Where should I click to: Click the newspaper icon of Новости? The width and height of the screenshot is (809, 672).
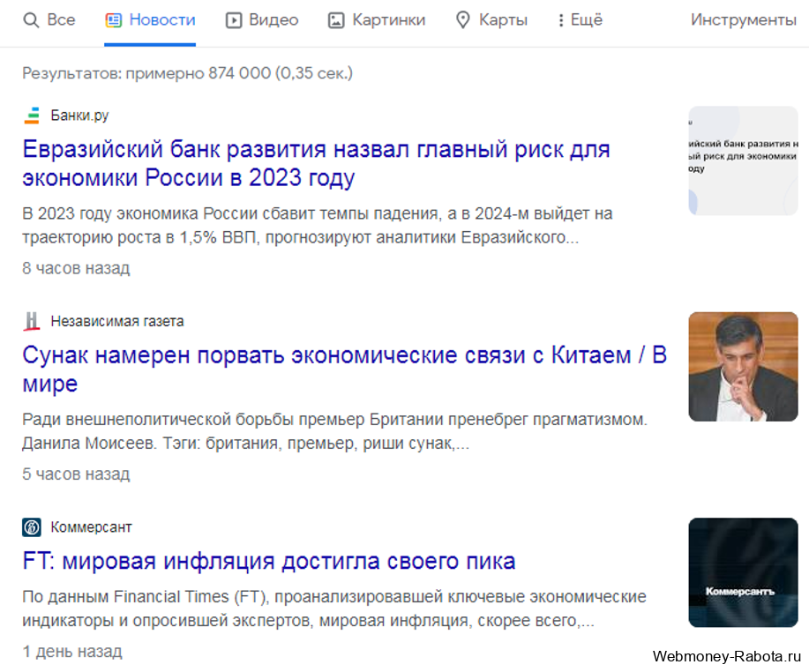[x=114, y=20]
